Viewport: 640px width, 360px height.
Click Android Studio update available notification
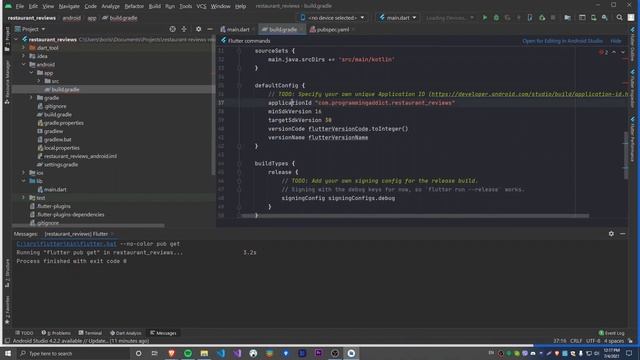[x=81, y=341]
